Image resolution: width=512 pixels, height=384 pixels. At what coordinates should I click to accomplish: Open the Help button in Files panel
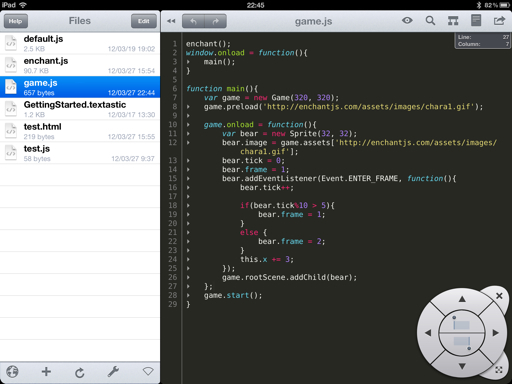pos(16,21)
